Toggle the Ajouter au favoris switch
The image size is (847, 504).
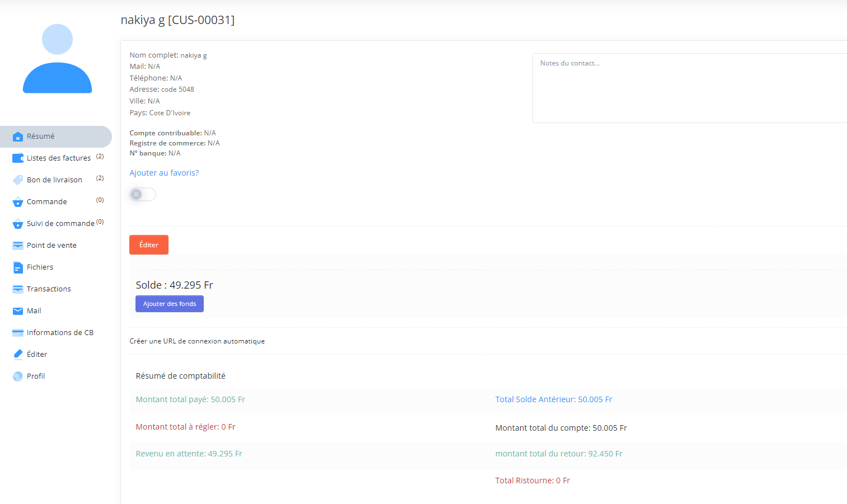(x=142, y=195)
